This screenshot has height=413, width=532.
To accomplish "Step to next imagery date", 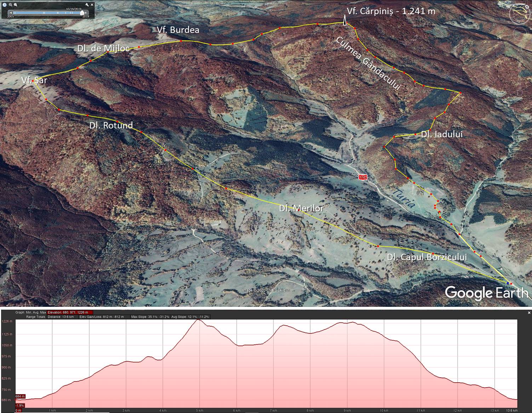I will coord(86,13).
